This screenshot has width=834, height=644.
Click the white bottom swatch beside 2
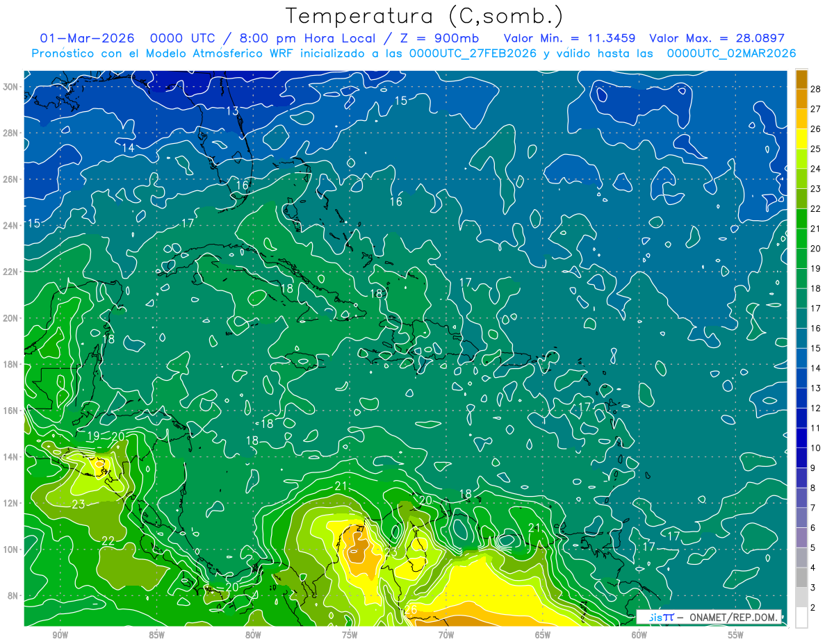tap(801, 618)
